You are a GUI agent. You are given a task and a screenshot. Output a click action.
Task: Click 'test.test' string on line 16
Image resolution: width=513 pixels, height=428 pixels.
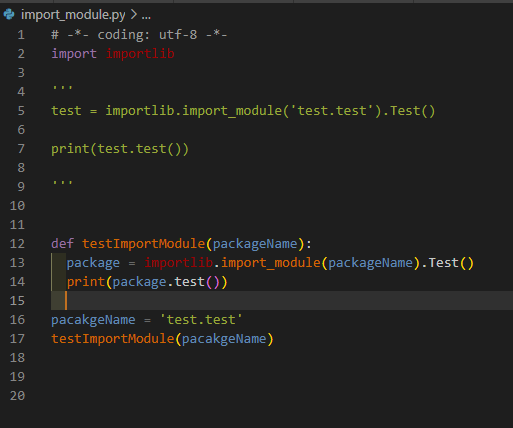(201, 320)
